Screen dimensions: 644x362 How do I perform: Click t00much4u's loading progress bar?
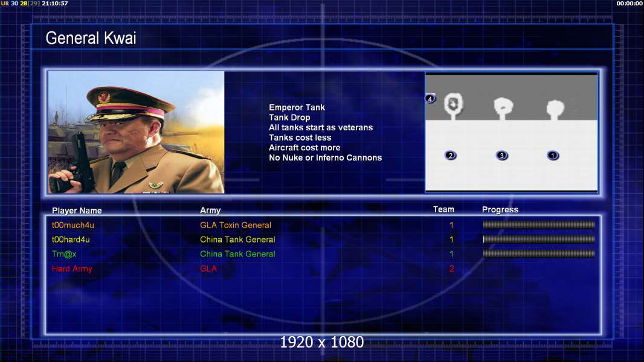(539, 224)
